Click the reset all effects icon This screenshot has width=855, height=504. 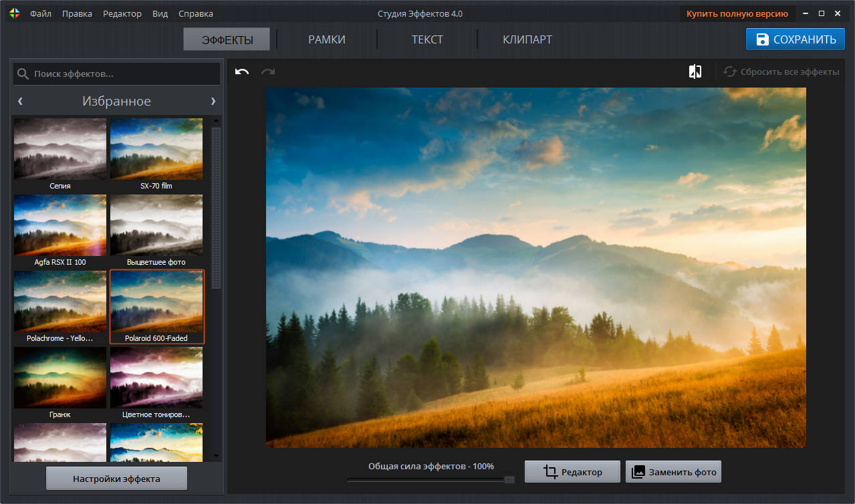(x=729, y=72)
